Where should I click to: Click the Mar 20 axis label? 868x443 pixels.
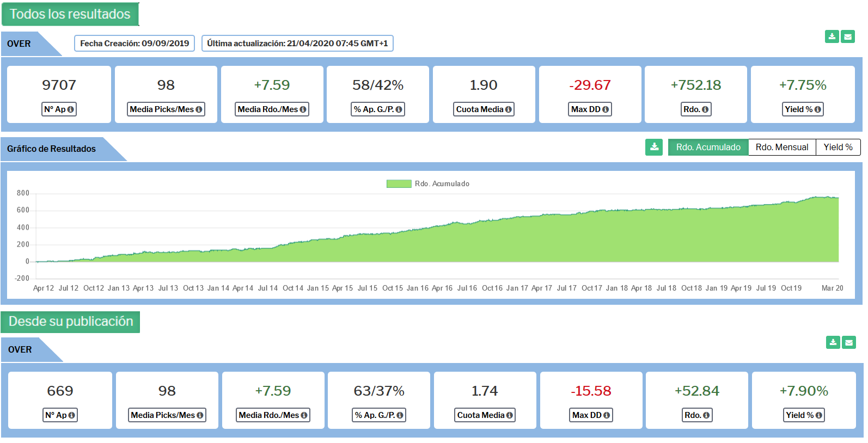click(832, 288)
